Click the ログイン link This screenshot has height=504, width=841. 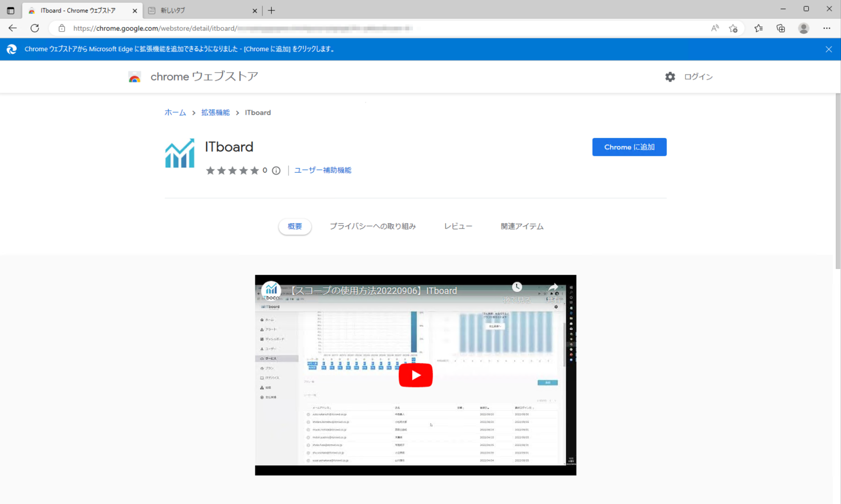click(x=698, y=77)
